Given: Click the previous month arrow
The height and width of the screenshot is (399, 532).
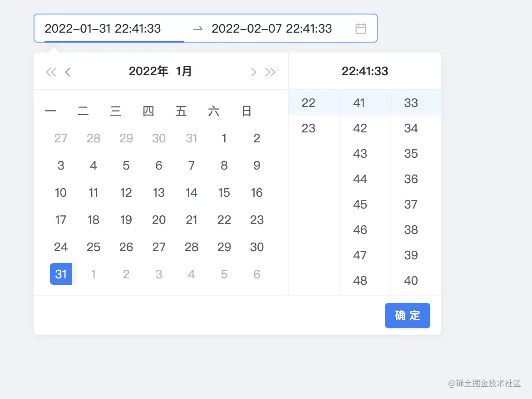Looking at the screenshot, I should point(67,71).
